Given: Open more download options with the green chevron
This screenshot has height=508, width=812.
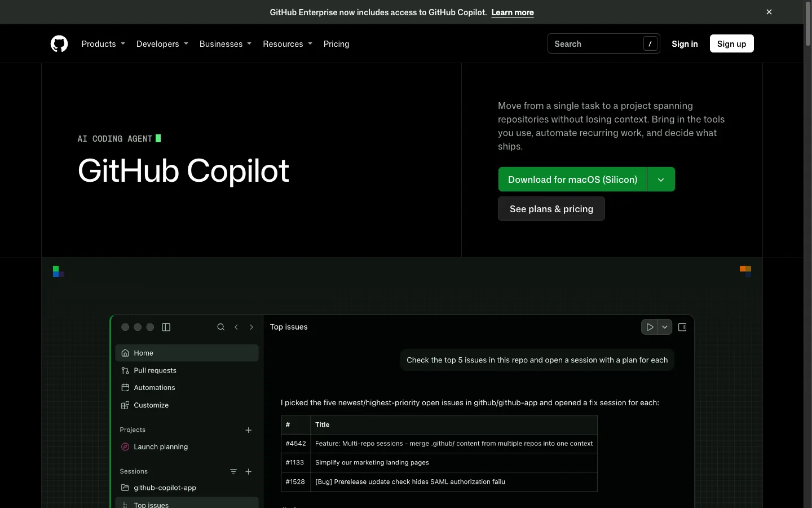Looking at the screenshot, I should click(661, 179).
